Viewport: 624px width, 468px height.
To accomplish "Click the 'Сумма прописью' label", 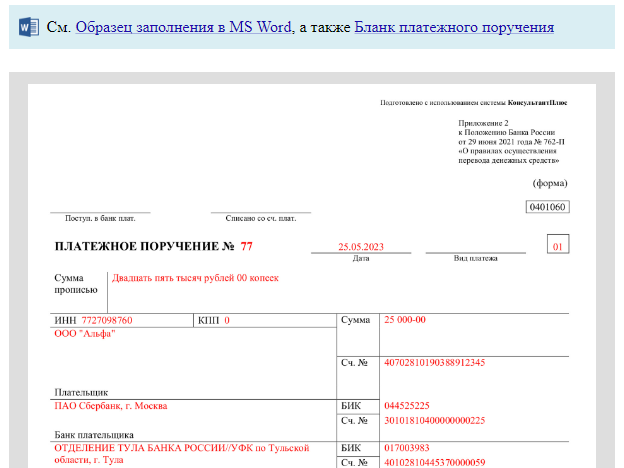I will pyautogui.click(x=76, y=284).
